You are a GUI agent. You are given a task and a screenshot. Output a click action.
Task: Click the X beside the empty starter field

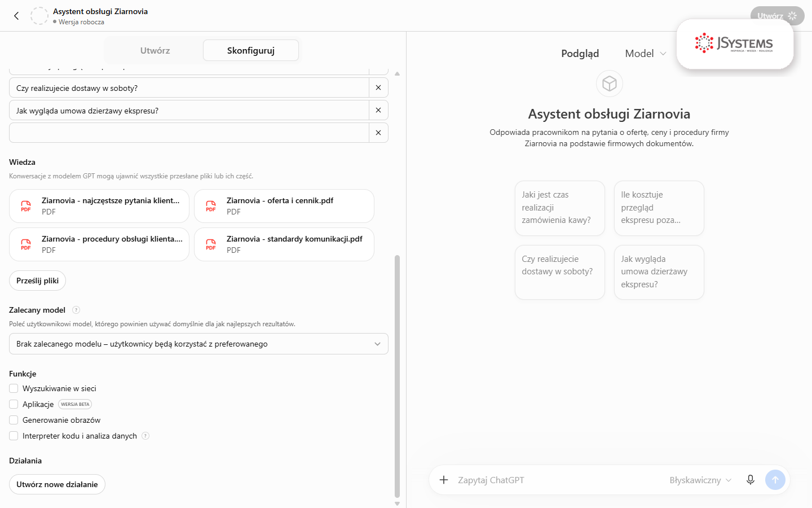click(x=378, y=133)
